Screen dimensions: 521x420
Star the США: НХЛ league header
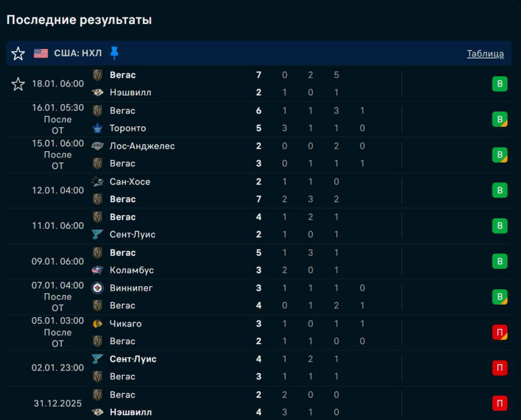pos(18,53)
